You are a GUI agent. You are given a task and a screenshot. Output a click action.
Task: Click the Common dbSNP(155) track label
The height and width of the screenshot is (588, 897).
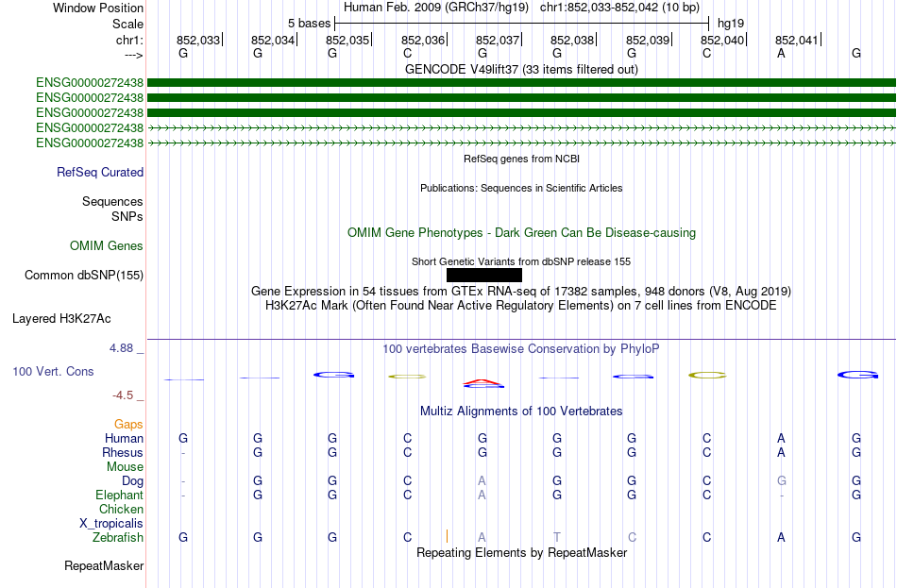point(83,276)
